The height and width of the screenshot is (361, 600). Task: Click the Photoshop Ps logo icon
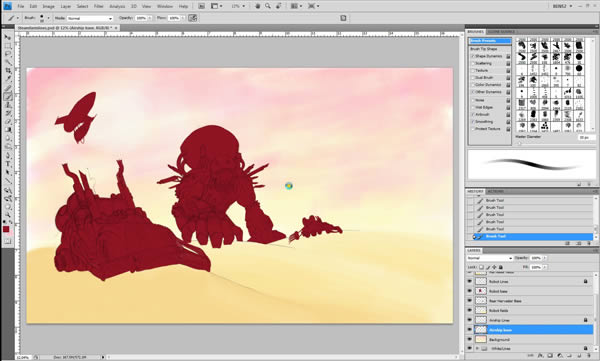point(7,6)
